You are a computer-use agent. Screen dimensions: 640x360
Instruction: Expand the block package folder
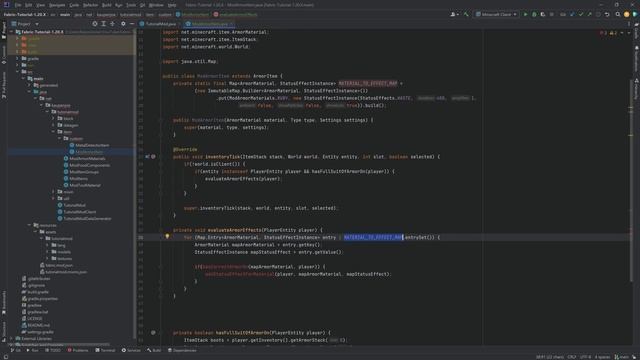pos(53,118)
